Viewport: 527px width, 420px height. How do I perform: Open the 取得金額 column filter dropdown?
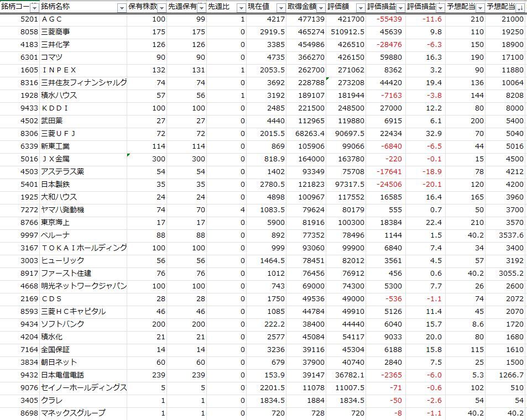point(321,8)
